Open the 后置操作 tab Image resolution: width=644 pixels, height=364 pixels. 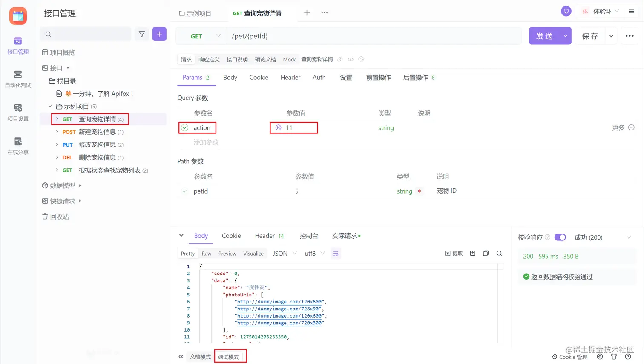(419, 78)
